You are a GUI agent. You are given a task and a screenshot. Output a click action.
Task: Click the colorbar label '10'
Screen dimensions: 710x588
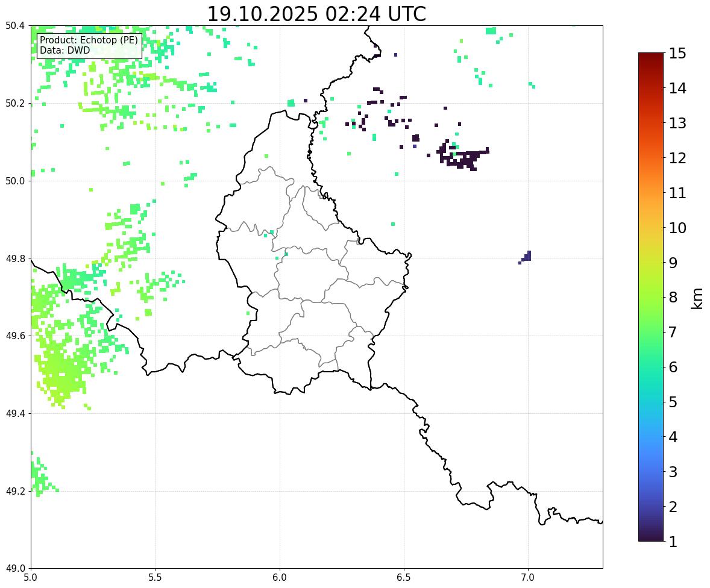(x=677, y=228)
